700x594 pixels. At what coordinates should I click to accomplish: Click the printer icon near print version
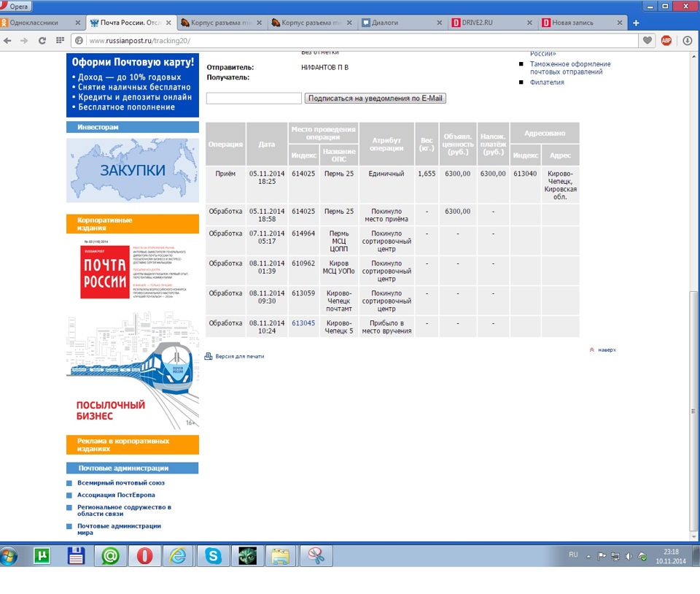pos(209,356)
